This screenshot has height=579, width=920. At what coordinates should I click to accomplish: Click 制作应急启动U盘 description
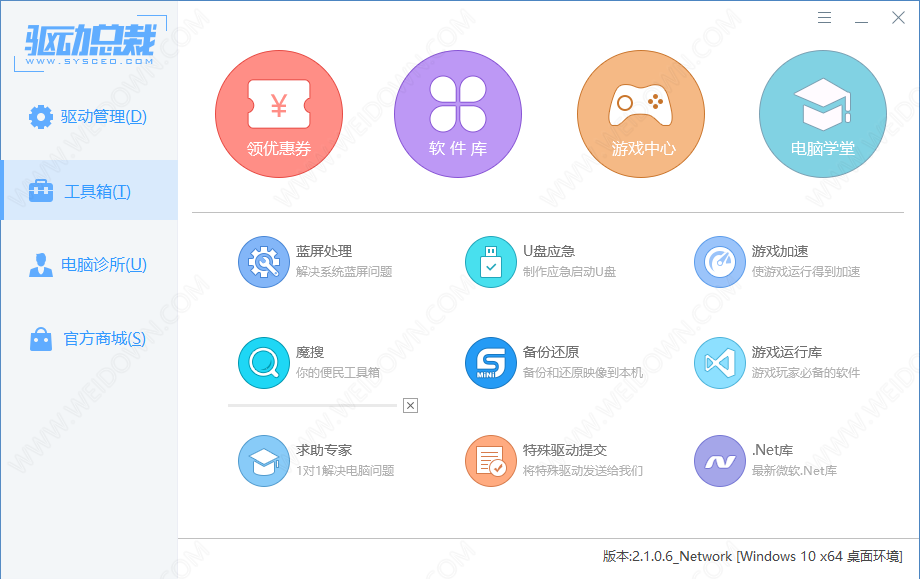coord(569,272)
